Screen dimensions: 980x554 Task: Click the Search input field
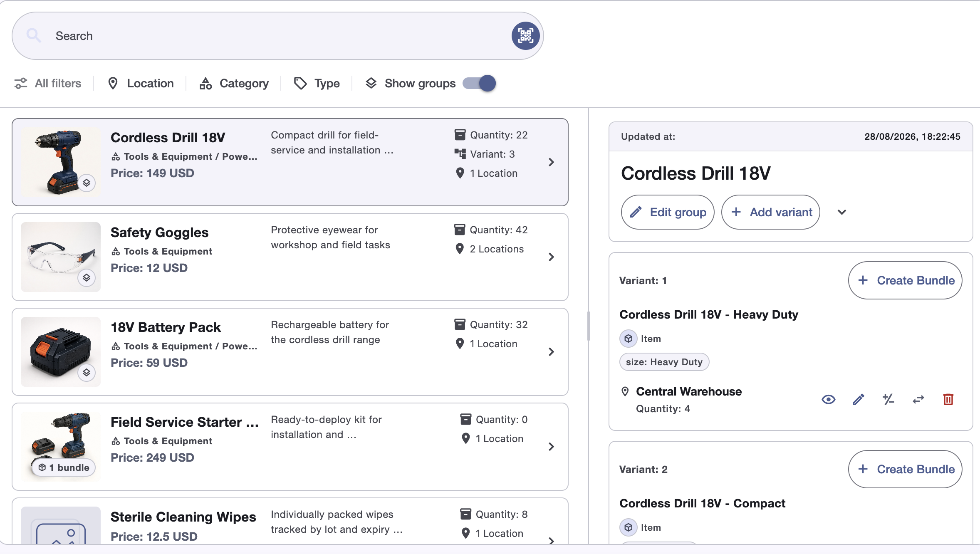click(278, 36)
